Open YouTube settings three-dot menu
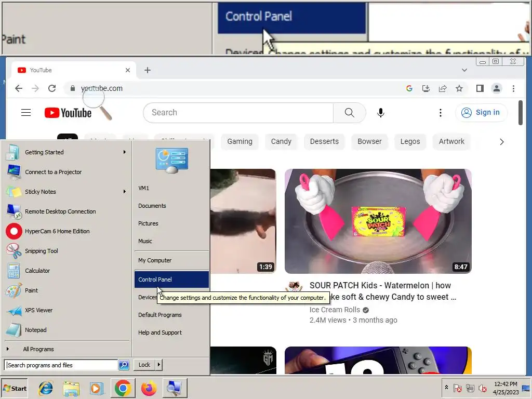The image size is (532, 399). coord(441,113)
